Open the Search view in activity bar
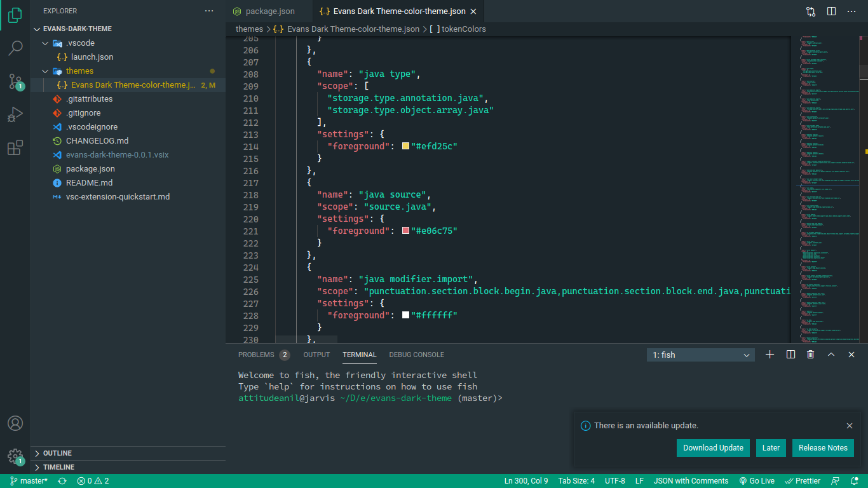 pos(15,48)
